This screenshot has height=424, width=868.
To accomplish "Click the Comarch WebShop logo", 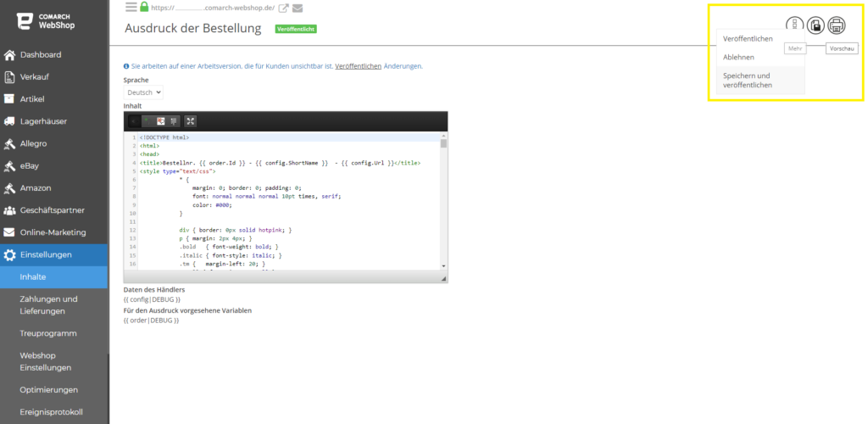I will coord(46,21).
